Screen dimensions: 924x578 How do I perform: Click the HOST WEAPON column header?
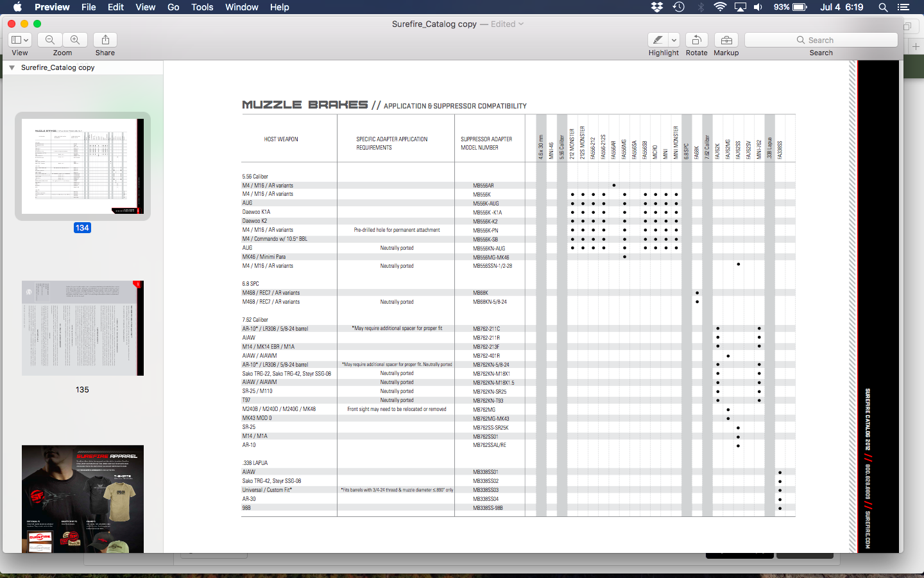pyautogui.click(x=281, y=139)
